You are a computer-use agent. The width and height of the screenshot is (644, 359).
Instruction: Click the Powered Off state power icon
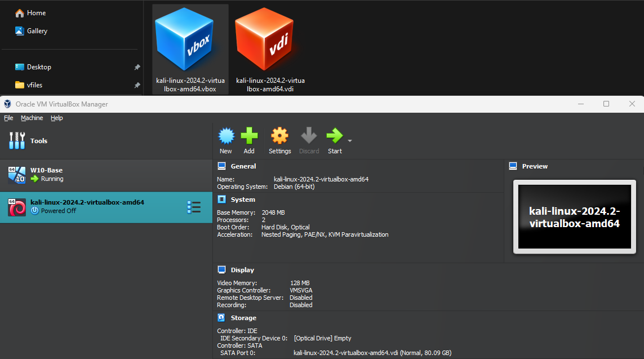tap(35, 211)
